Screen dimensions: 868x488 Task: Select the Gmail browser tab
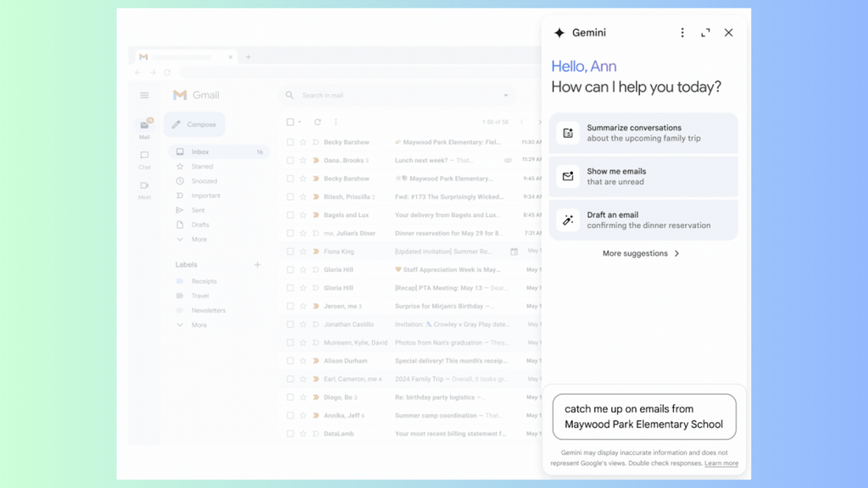tap(186, 57)
